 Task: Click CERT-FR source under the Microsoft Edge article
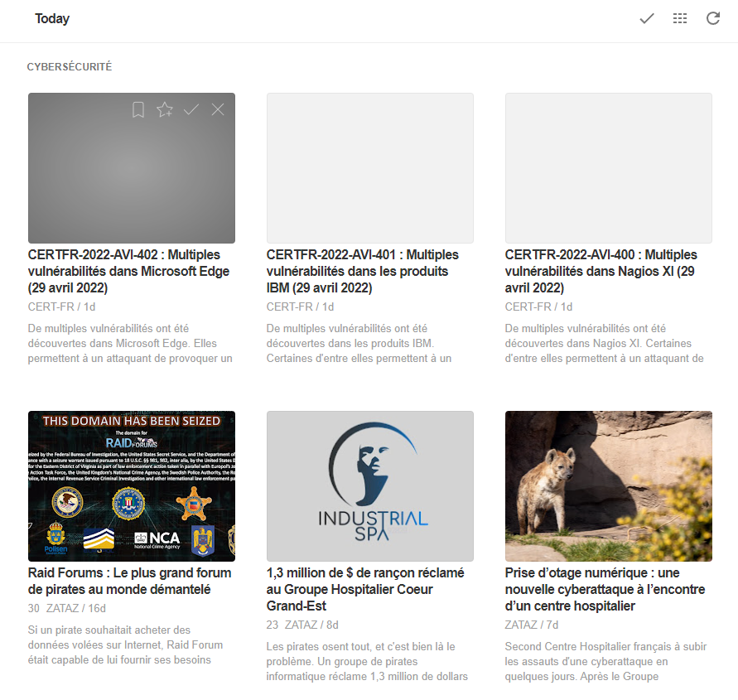click(51, 307)
